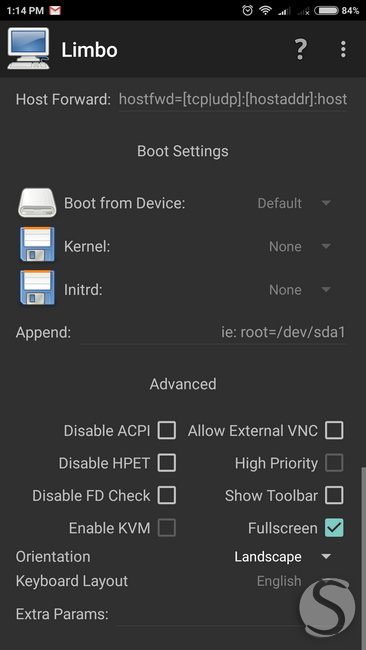Toggle the Disable HPET checkbox

167,463
